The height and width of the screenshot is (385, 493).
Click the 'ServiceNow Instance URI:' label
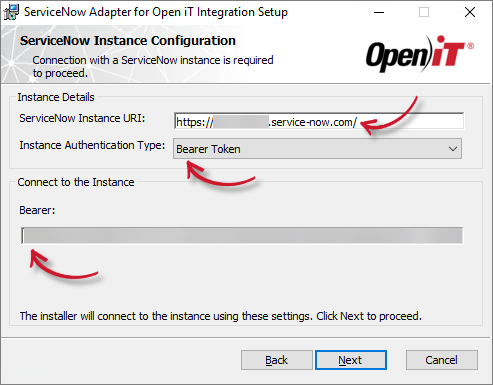pyautogui.click(x=82, y=118)
